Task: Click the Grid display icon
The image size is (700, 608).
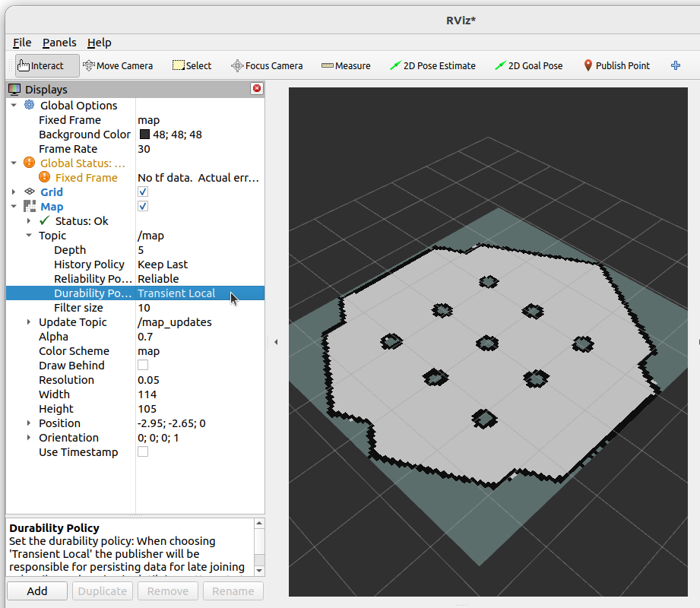Action: 30,192
